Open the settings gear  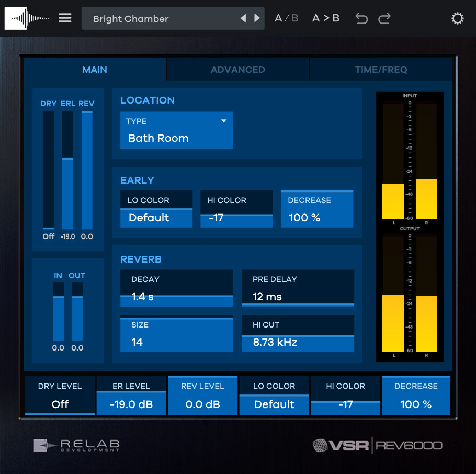[457, 18]
